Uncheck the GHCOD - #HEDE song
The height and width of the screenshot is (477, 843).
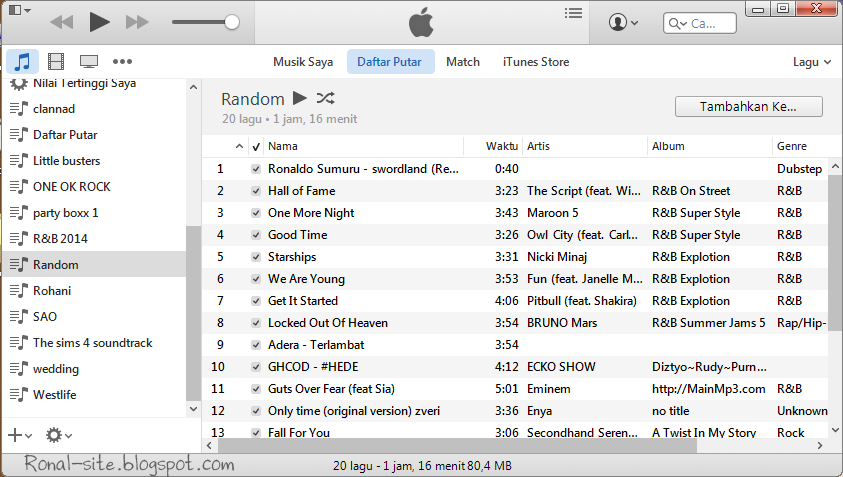(256, 367)
